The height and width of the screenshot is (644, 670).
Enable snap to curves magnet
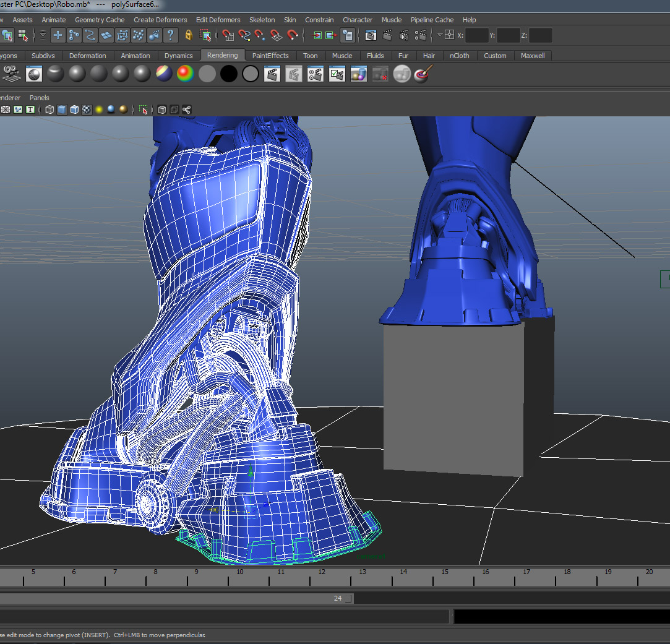[244, 35]
